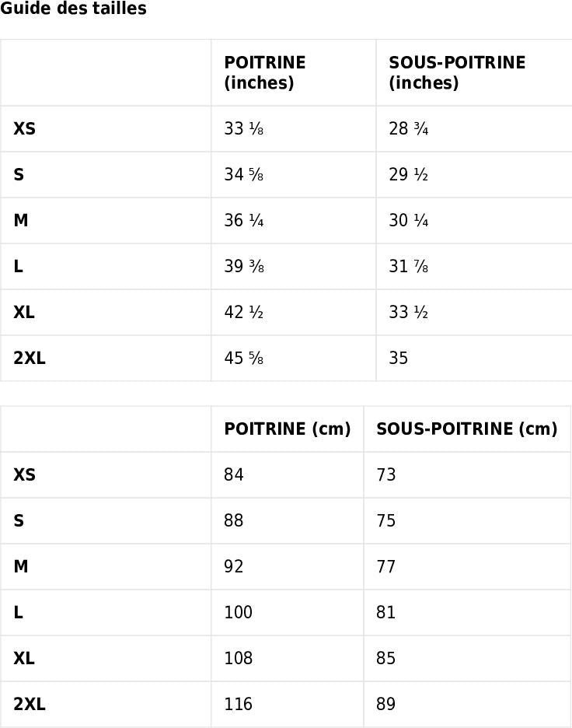The width and height of the screenshot is (572, 728).
Task: Select the SOUS-POITRINE (cm) column header
Action: click(466, 429)
